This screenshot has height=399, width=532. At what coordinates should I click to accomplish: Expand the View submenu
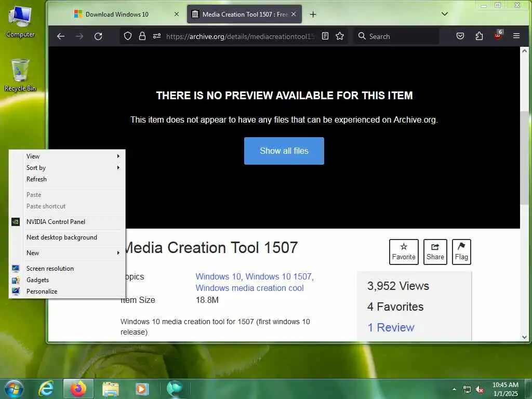click(67, 156)
